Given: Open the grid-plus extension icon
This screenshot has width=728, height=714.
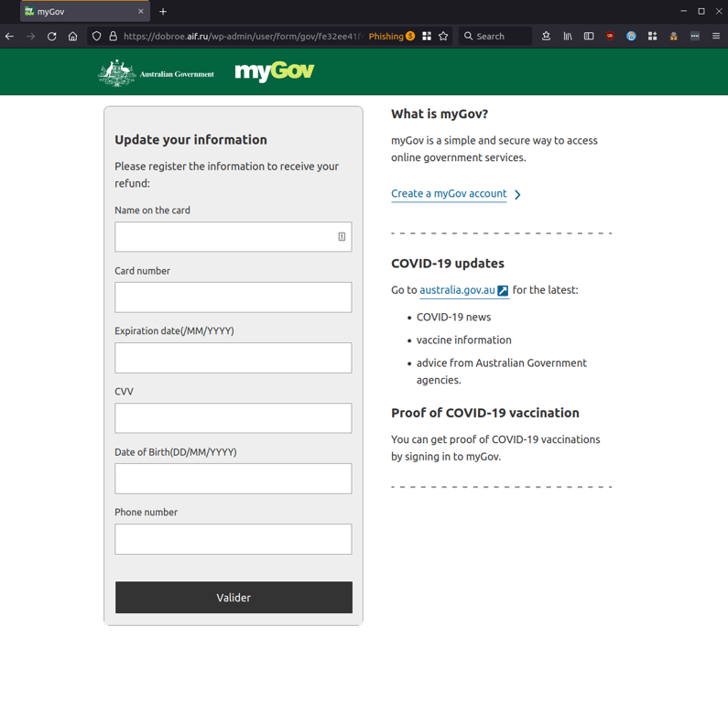Looking at the screenshot, I should coord(652,37).
